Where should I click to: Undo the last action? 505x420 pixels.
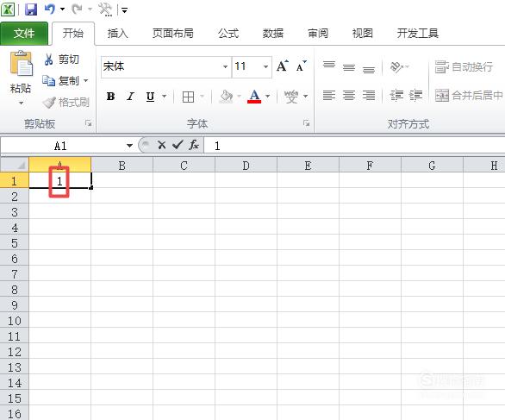coord(49,9)
